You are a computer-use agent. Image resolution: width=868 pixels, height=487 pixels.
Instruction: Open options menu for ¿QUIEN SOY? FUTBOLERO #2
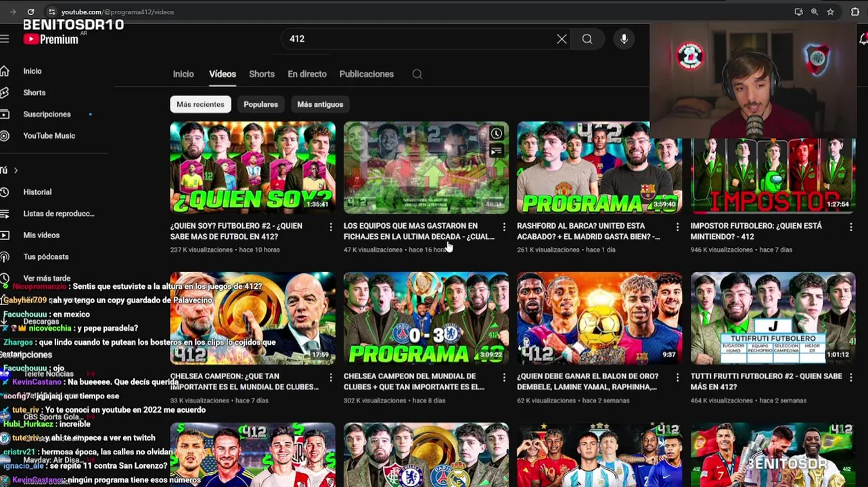click(331, 227)
